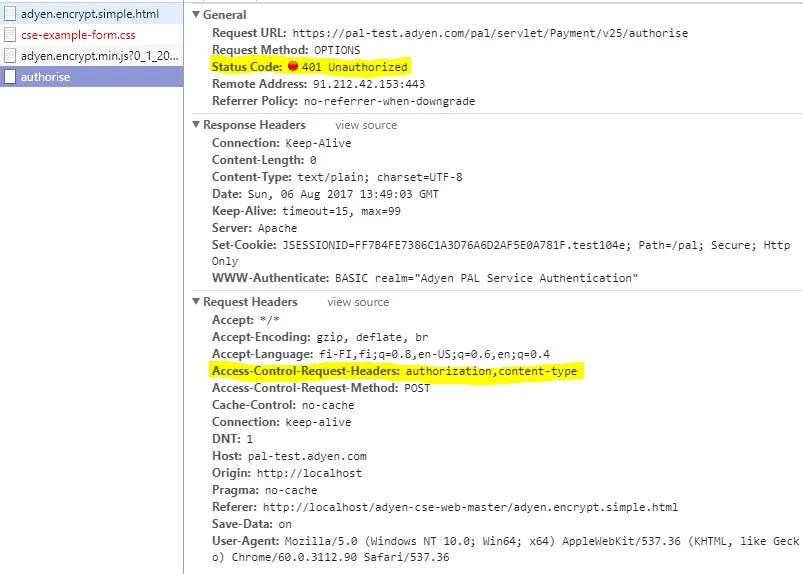Click the Response Headers heading
803x574 pixels.
[254, 125]
